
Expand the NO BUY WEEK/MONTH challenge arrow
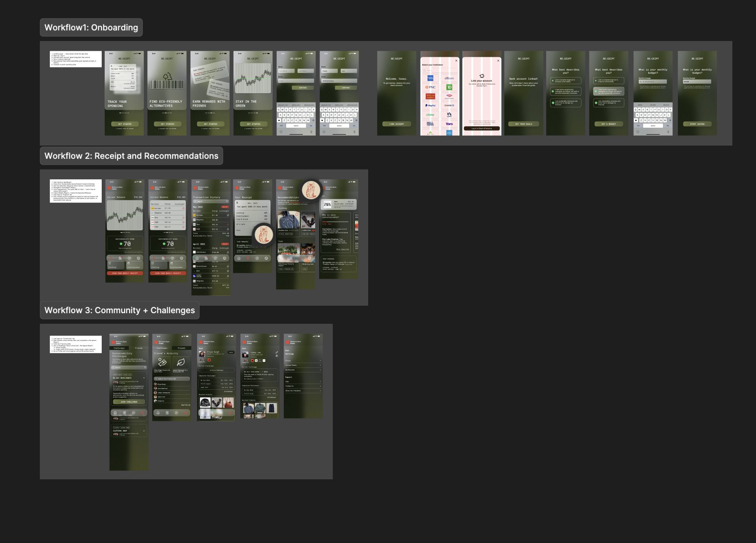144,378
